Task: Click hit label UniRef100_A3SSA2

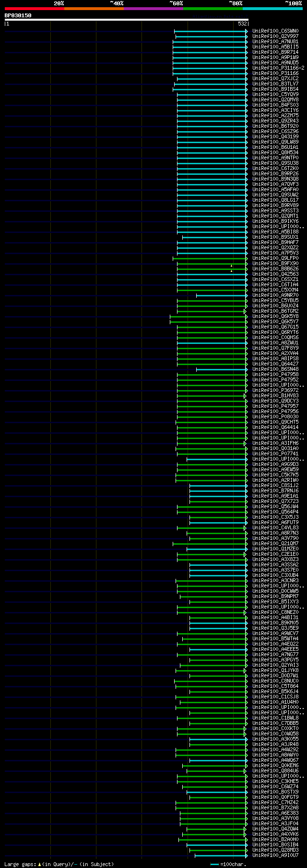Action: tap(275, 565)
